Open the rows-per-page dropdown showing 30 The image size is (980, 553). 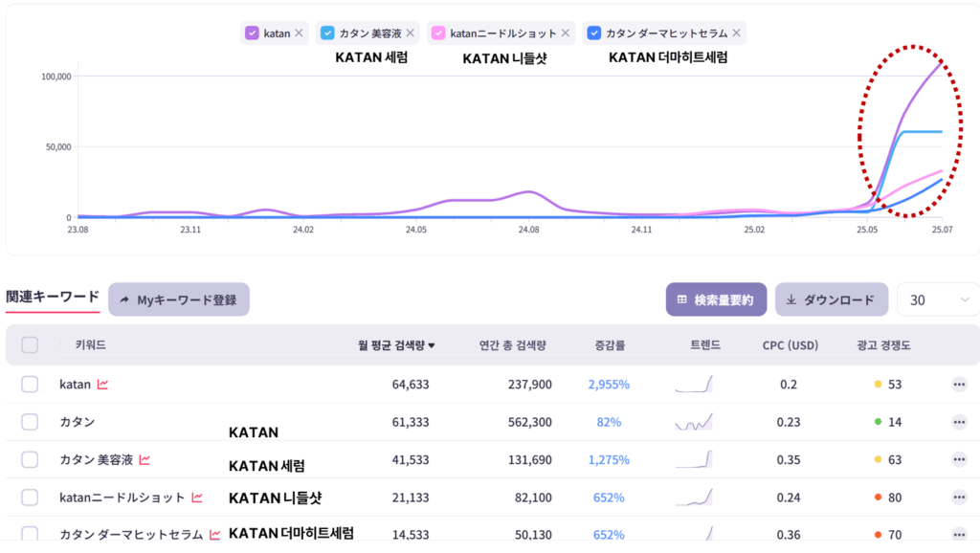coord(939,299)
